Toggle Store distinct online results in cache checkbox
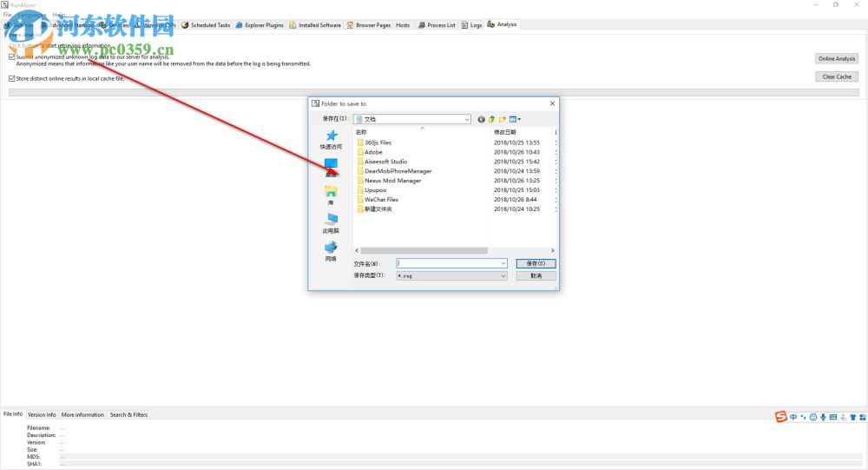Screen dimensions: 868x470 pyautogui.click(x=12, y=79)
